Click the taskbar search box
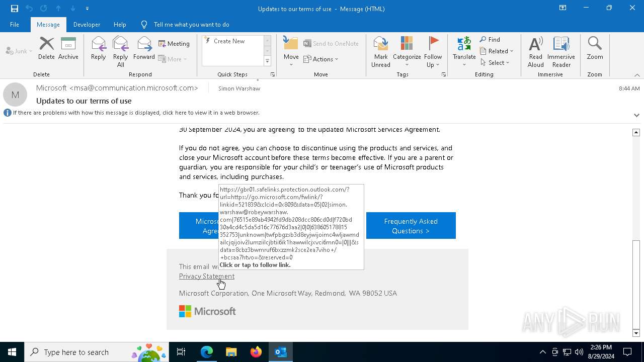The width and height of the screenshot is (644, 362). click(x=96, y=352)
